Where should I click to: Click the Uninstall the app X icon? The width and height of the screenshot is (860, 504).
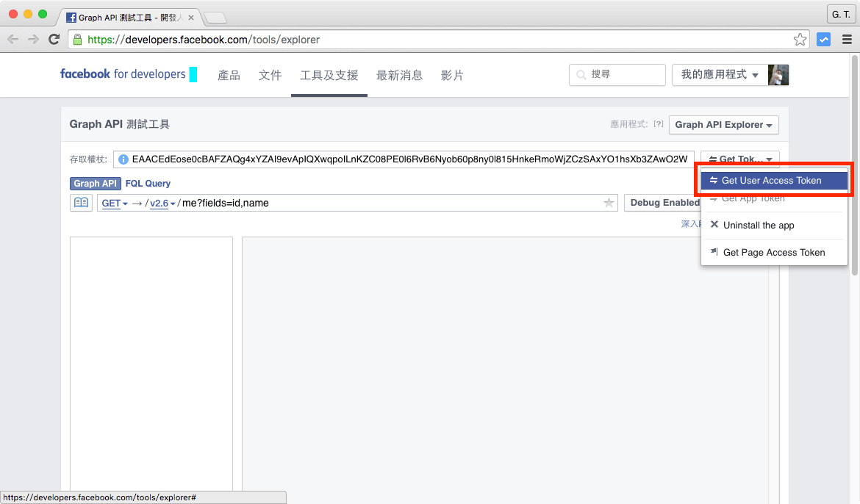pos(714,225)
